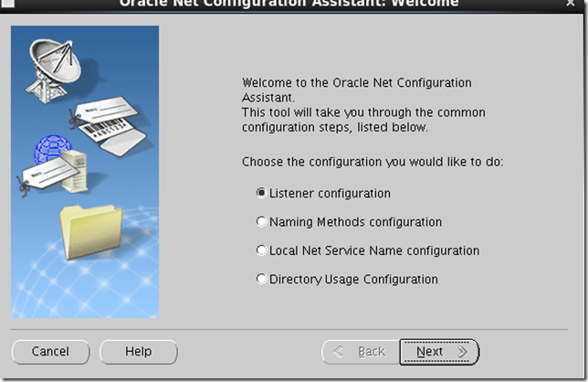The image size is (588, 382).
Task: Click 'Choose the configuration you would like to do' text
Action: point(373,162)
